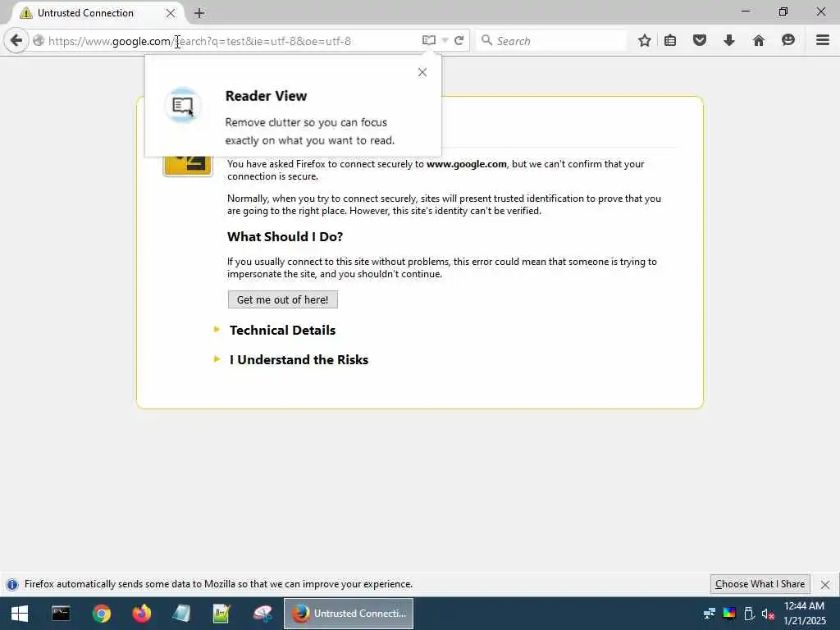Save page to Pocket
Image resolution: width=840 pixels, height=630 pixels.
coord(700,41)
